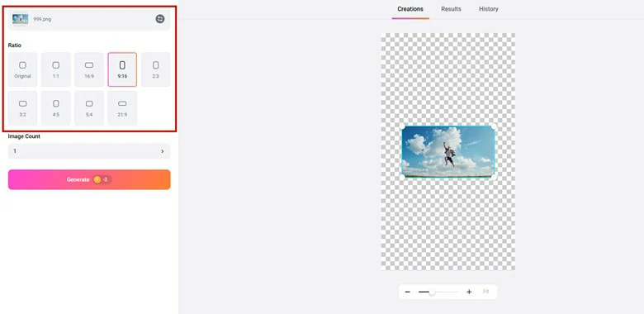Click the swap image icon beside 999.png

point(160,19)
